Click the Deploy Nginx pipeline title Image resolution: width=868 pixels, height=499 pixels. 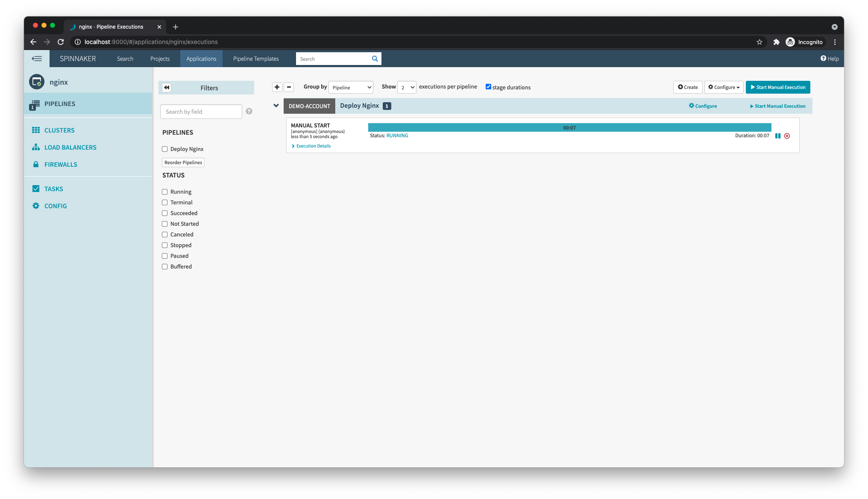pyautogui.click(x=359, y=106)
